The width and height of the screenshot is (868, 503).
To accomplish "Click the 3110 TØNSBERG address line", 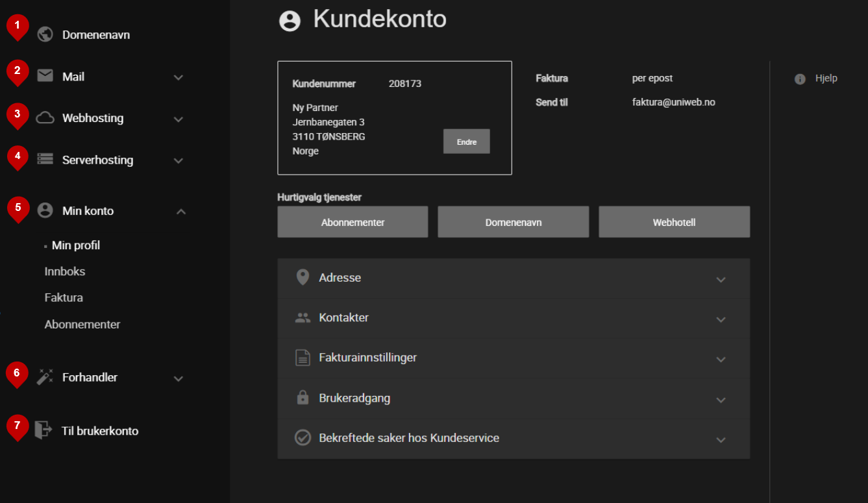I will pyautogui.click(x=329, y=136).
